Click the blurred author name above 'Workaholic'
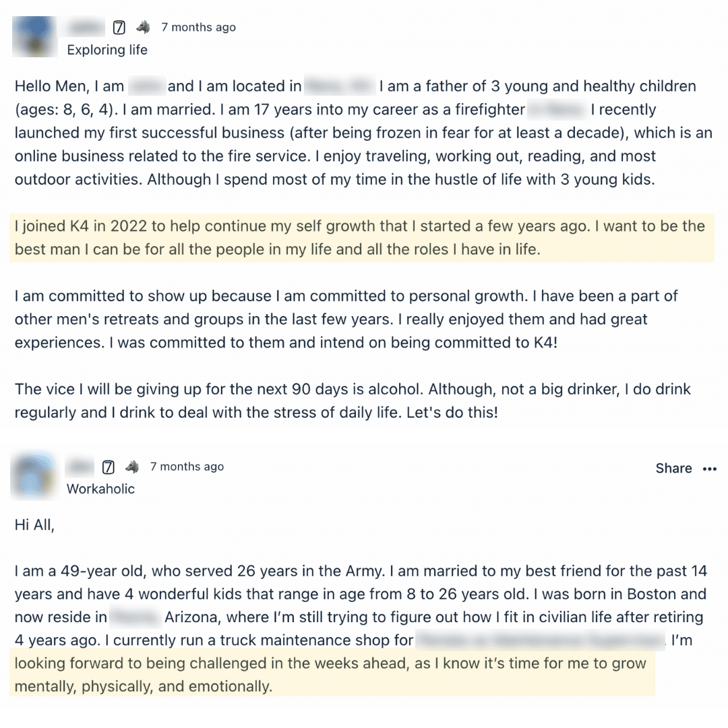Viewport: 728px width, 728px height. 80,466
